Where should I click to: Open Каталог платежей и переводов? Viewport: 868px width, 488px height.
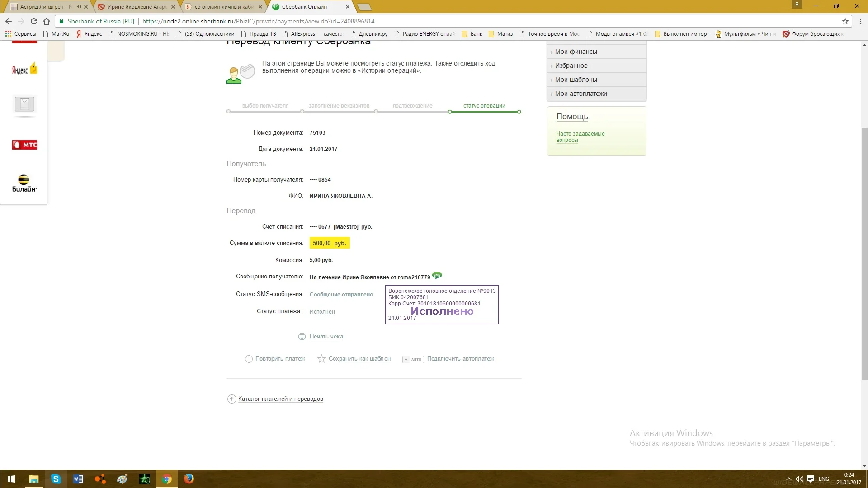[280, 399]
